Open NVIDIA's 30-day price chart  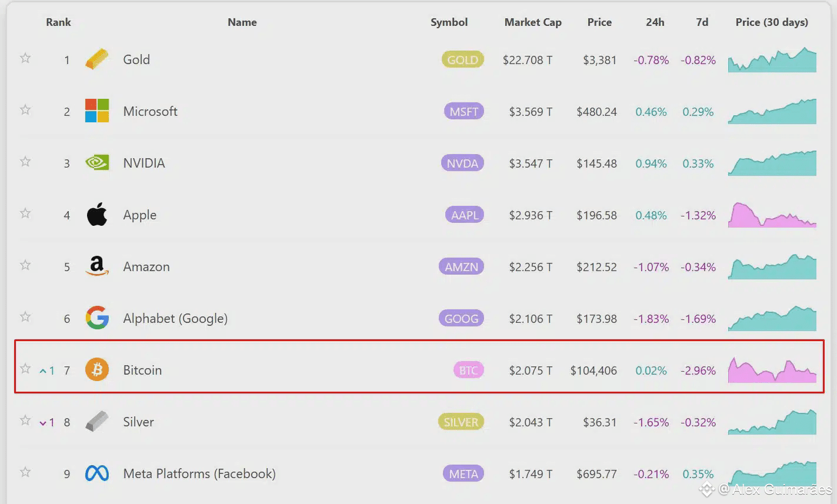772,163
